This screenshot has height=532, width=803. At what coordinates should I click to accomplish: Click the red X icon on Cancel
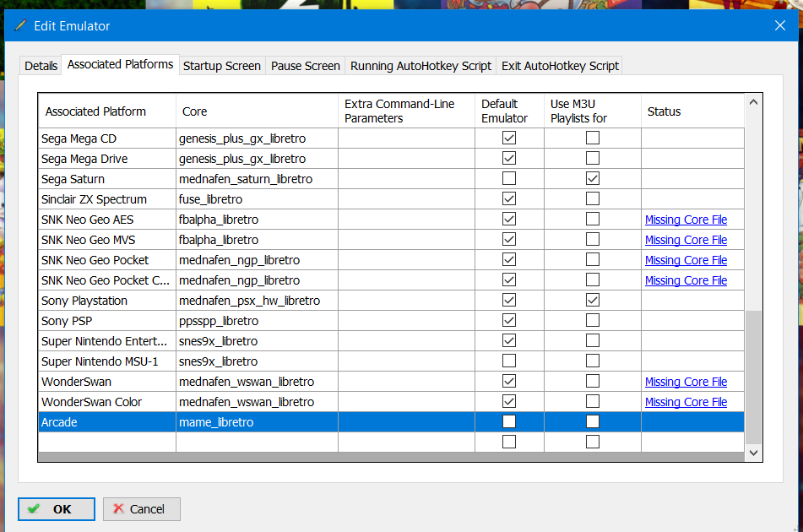pos(118,508)
